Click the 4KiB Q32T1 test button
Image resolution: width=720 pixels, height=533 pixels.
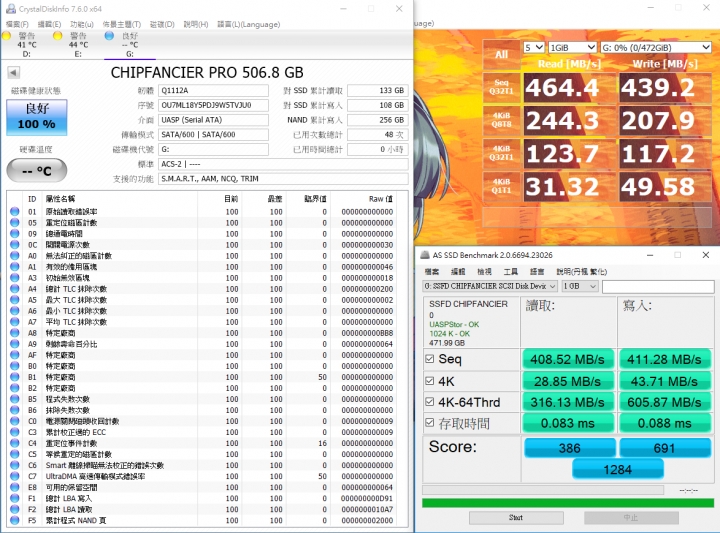pos(501,153)
